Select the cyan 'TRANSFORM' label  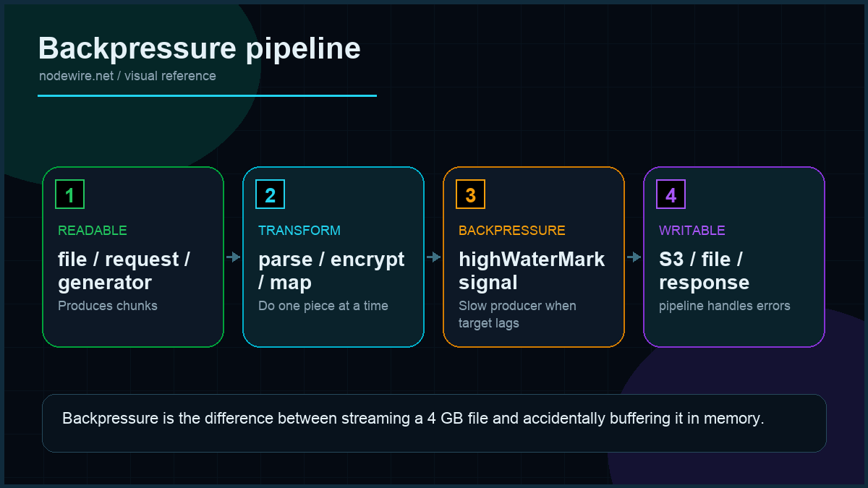(299, 231)
